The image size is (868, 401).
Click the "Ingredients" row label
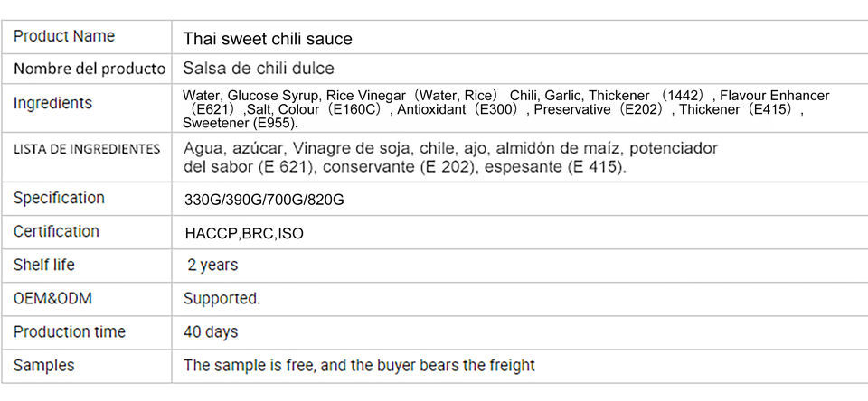[52, 103]
